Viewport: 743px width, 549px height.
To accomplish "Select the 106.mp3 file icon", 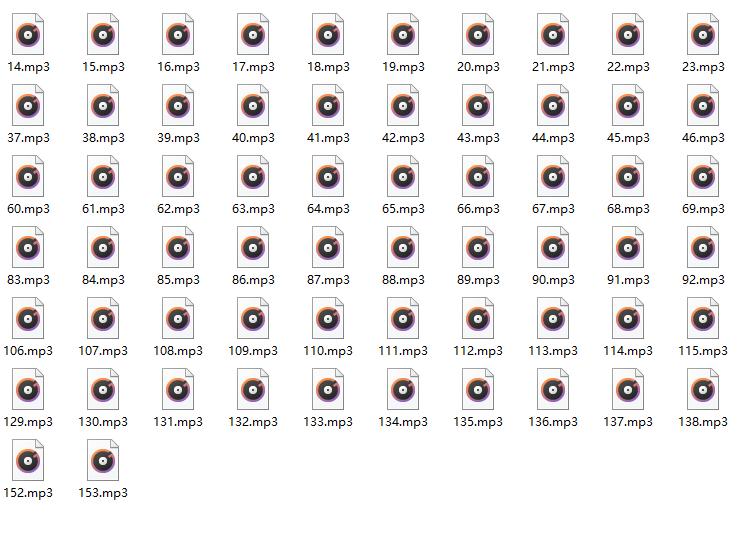I will [x=28, y=318].
